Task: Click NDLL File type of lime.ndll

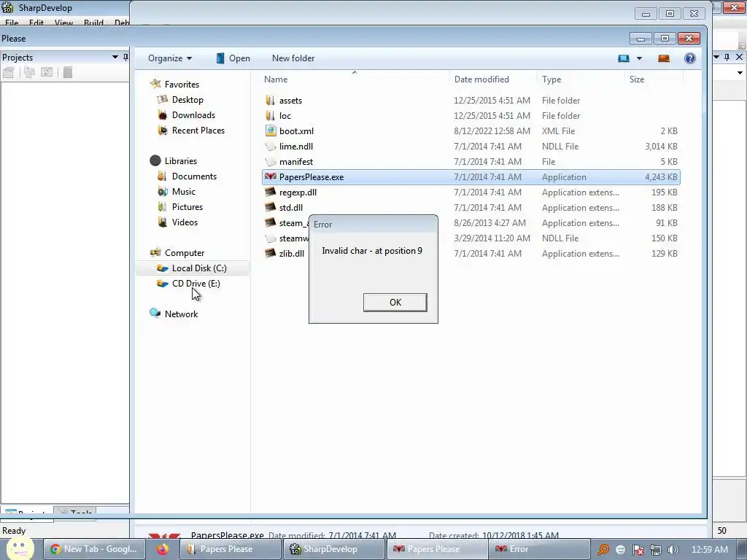Action: coord(560,146)
